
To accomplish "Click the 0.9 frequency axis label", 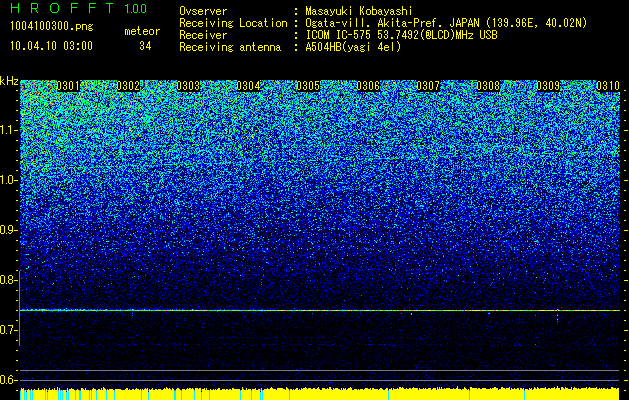I will (x=8, y=230).
